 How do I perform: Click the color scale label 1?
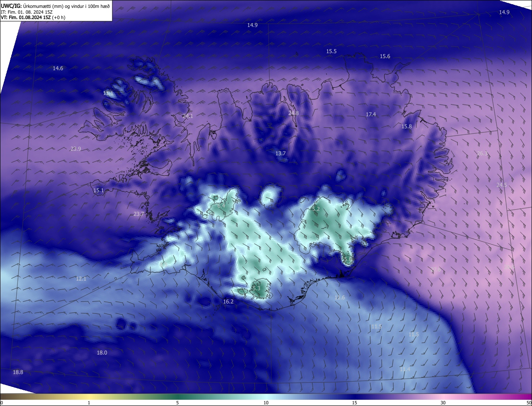[89, 403]
